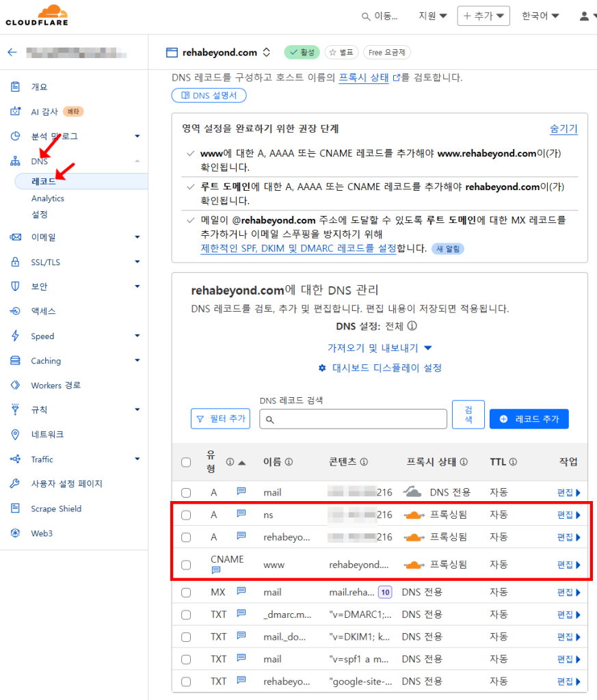Expand the 규칙 sidebar section

point(137,409)
